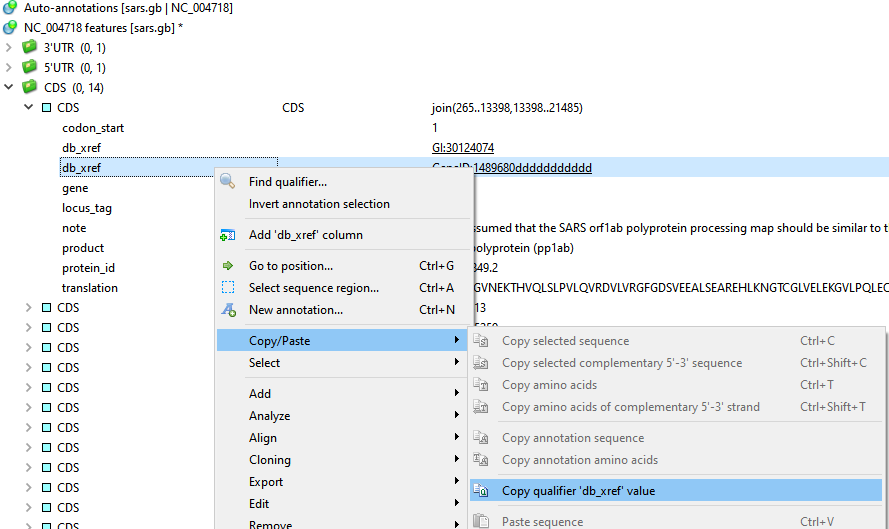Choose Go to position...

(344, 266)
